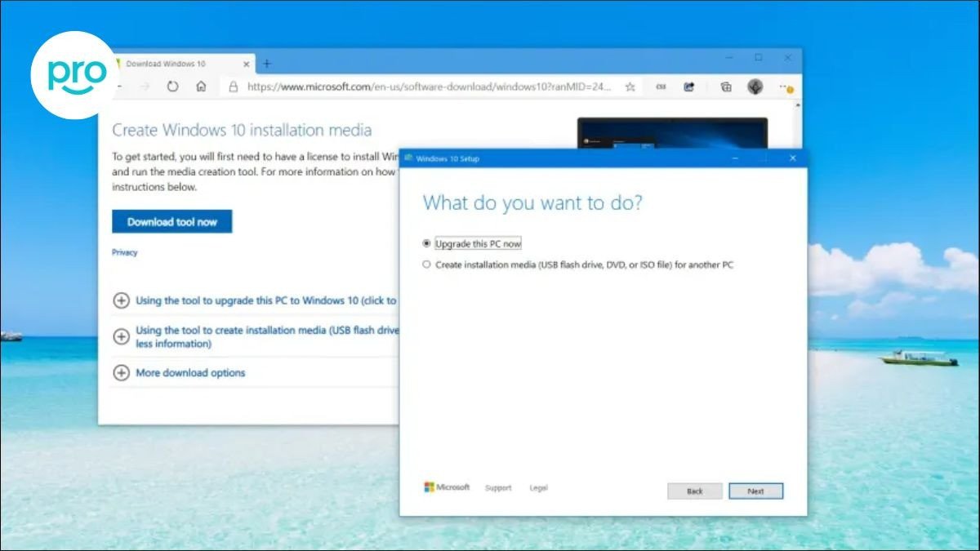Open the Privacy link
This screenshot has width=980, height=551.
pos(124,252)
